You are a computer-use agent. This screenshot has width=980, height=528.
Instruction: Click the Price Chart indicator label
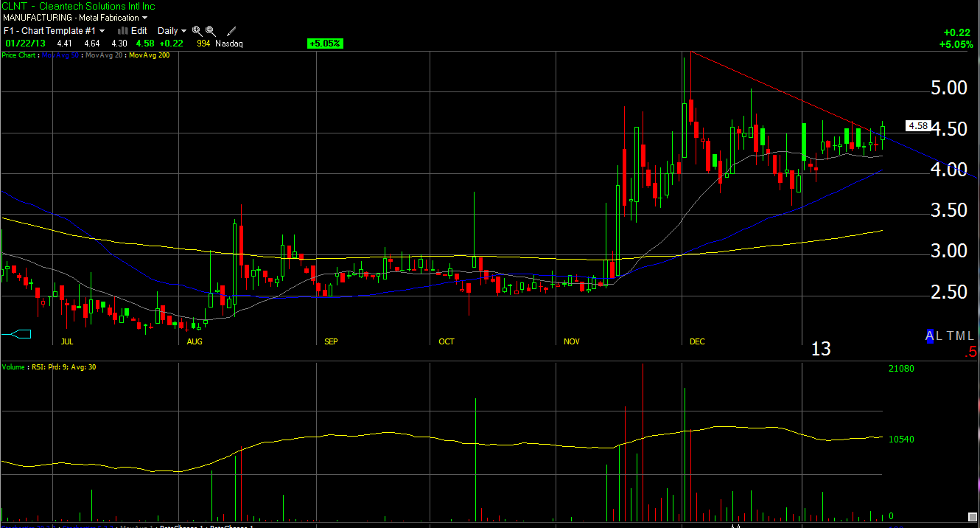(19, 55)
